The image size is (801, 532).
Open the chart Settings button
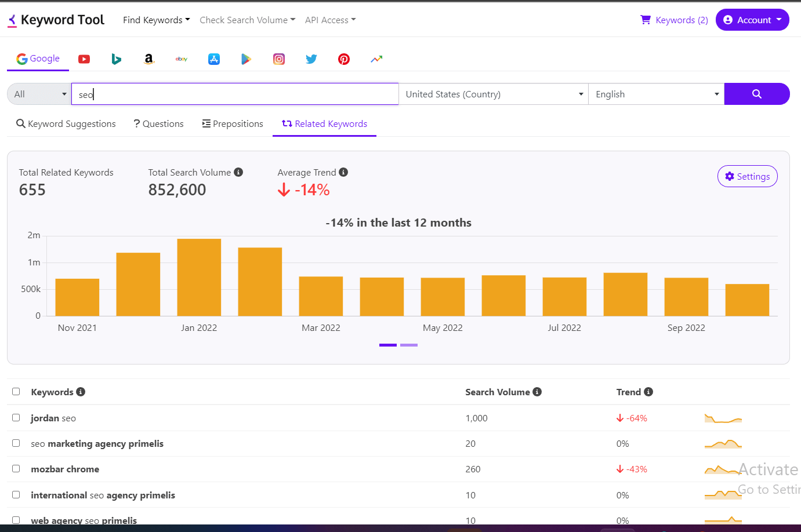click(x=748, y=176)
